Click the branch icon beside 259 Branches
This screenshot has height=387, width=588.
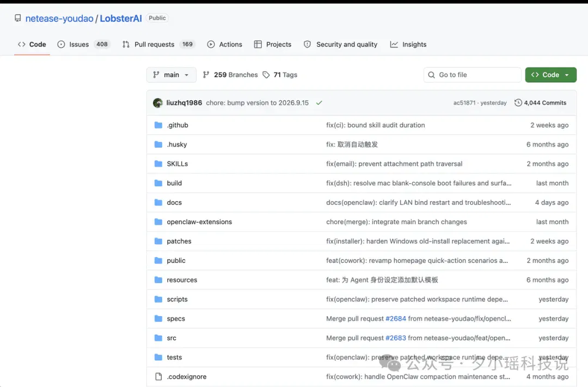coord(206,75)
